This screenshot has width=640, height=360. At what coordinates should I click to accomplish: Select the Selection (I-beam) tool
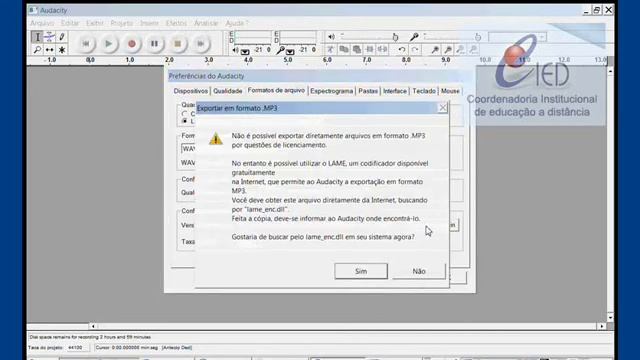37,37
